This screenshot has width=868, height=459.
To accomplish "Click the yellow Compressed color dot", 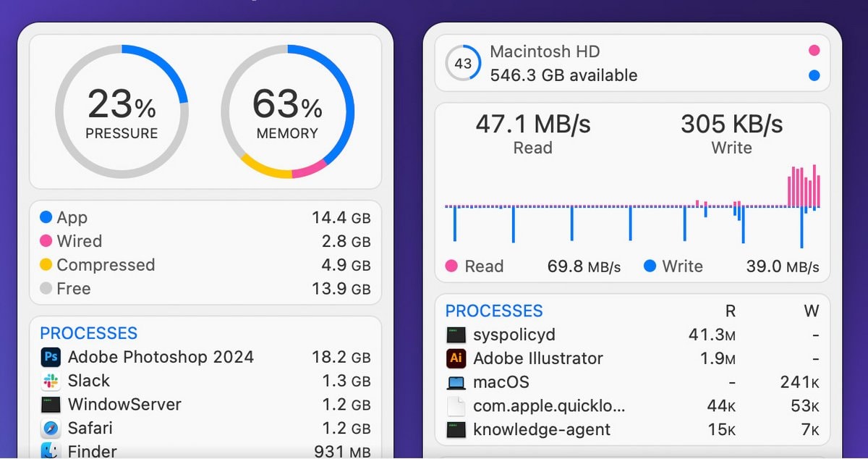I will [x=46, y=265].
